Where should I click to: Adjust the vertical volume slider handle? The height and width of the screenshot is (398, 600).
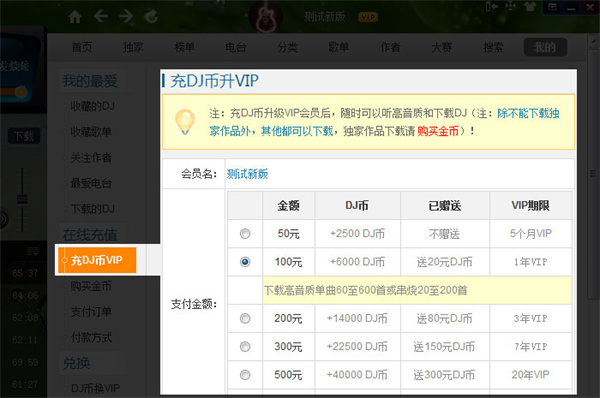tap(22, 199)
